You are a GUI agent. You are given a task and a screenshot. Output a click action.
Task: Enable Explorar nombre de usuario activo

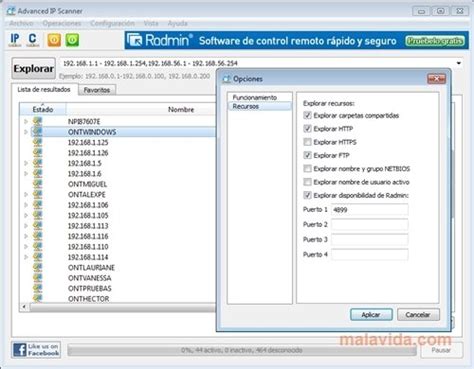tap(307, 182)
